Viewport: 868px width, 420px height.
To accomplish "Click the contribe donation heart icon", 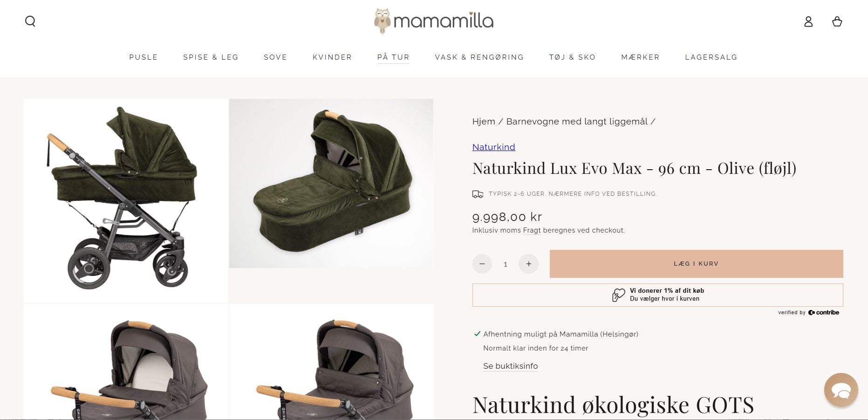I will 618,295.
